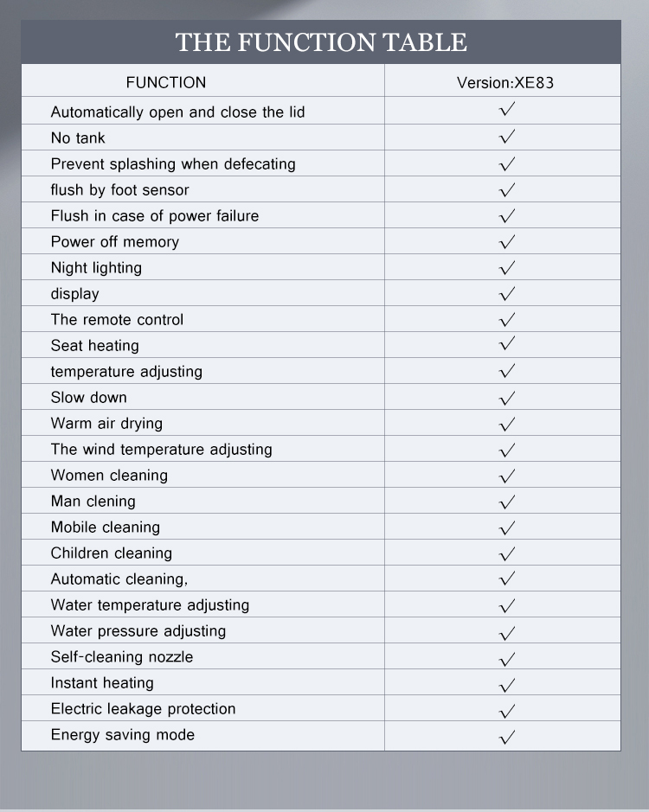Click the FUNCTION column header
Viewport: 649px width, 812px height.
[x=166, y=83]
